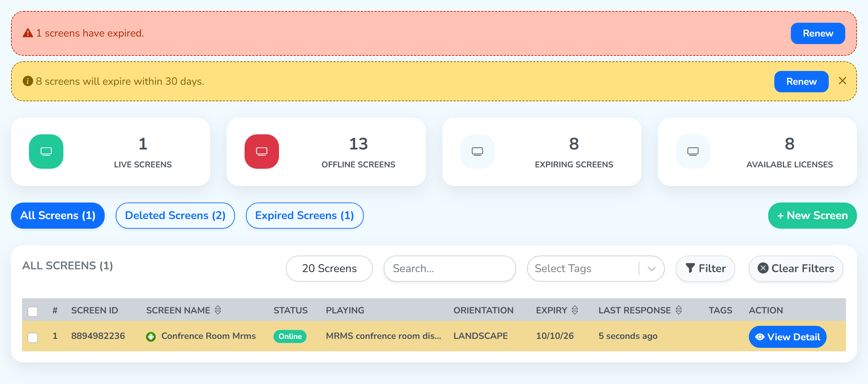Open the Offline Screens count of 13
Screen dimensions: 868x384
(359, 144)
